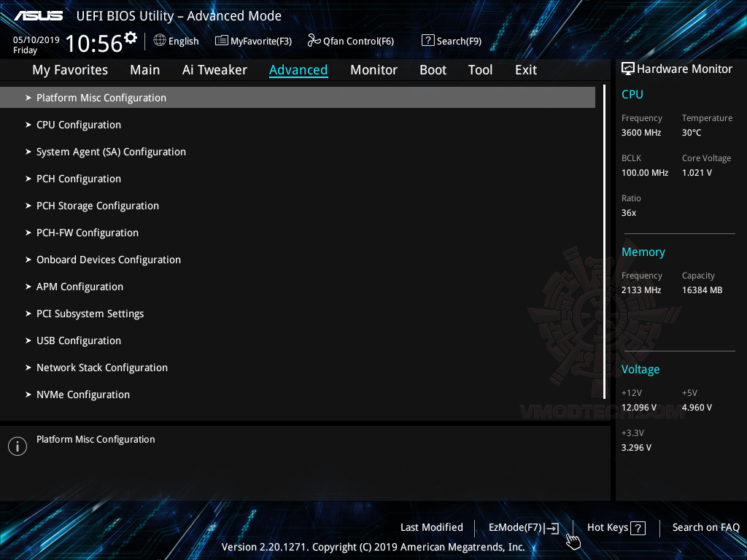Expand PCH-FW Configuration arrow
747x560 pixels.
pyautogui.click(x=28, y=233)
